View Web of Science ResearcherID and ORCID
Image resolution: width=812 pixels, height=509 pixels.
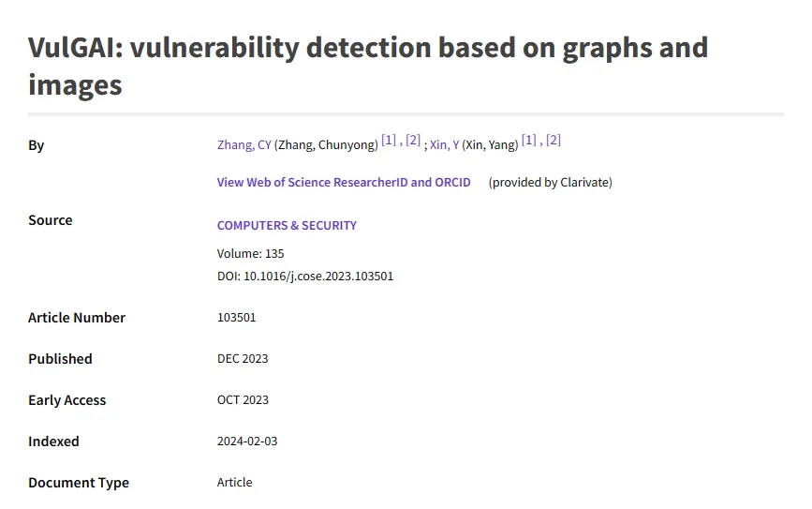point(344,182)
